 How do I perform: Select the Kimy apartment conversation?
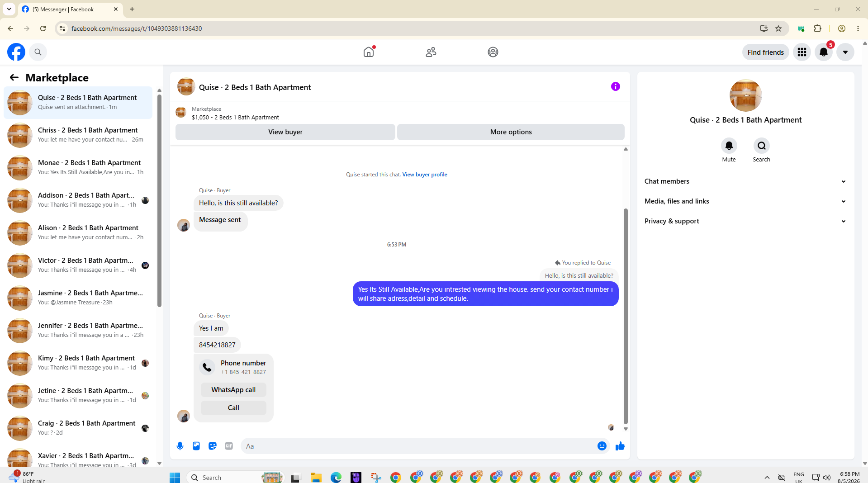[78, 363]
